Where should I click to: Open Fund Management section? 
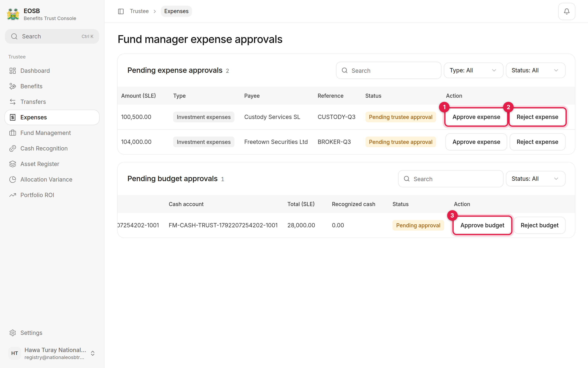[x=52, y=133]
